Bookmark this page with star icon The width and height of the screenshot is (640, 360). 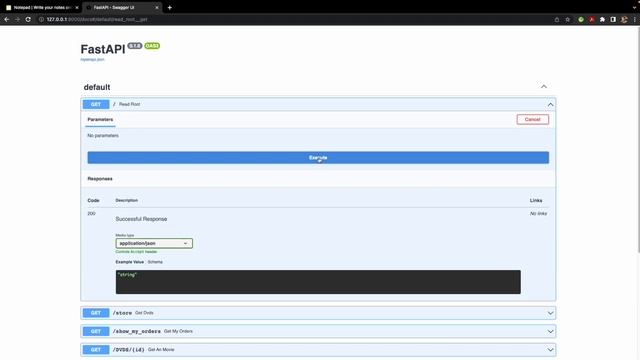(567, 19)
